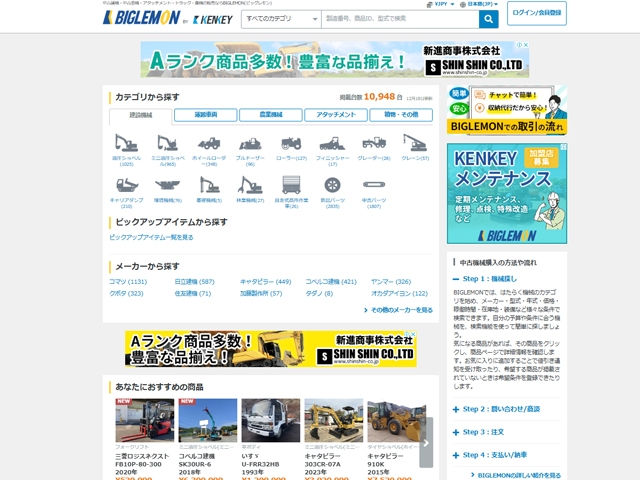This screenshot has width=640, height=480.
Task: Expand Step 4: 支払い/納車 section
Action: click(502, 454)
